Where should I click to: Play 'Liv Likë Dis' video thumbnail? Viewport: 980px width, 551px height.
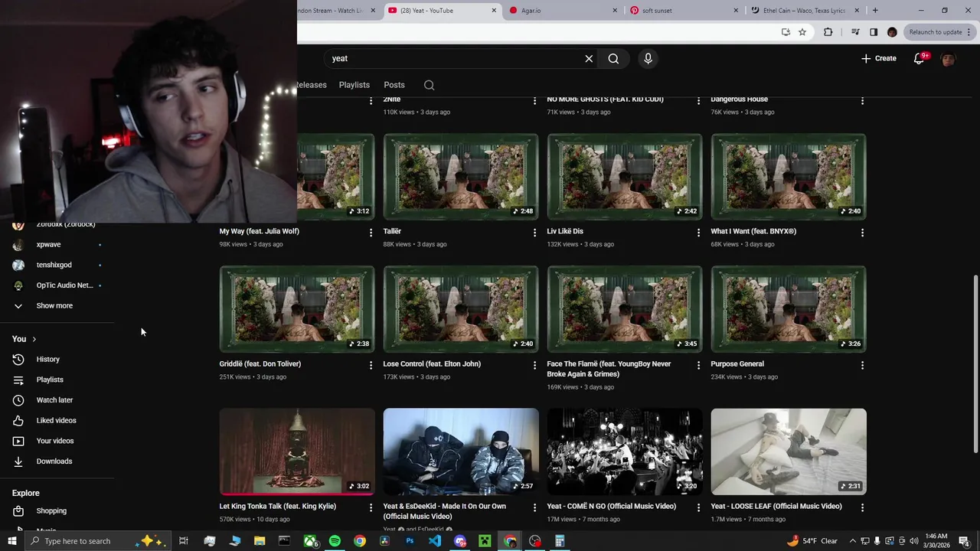click(x=625, y=177)
